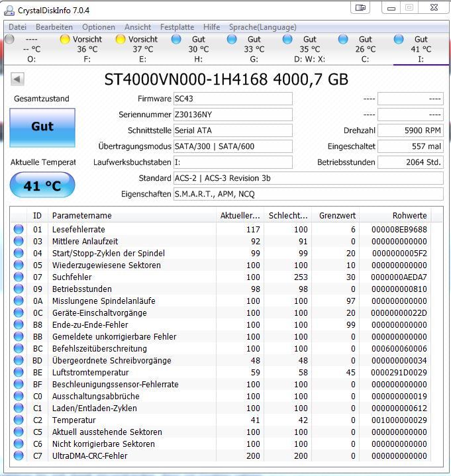This screenshot has height=476, width=451.
Task: Click the Eingeschaltet field 557 mal
Action: coord(411,146)
